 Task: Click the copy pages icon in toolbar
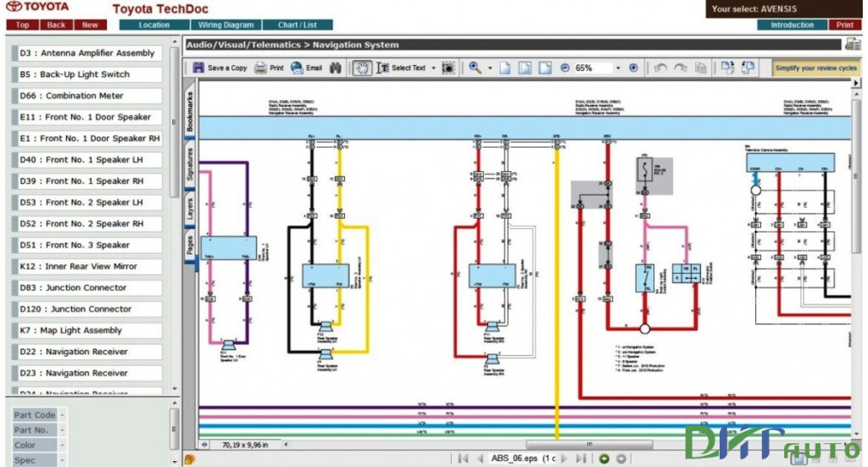point(701,68)
